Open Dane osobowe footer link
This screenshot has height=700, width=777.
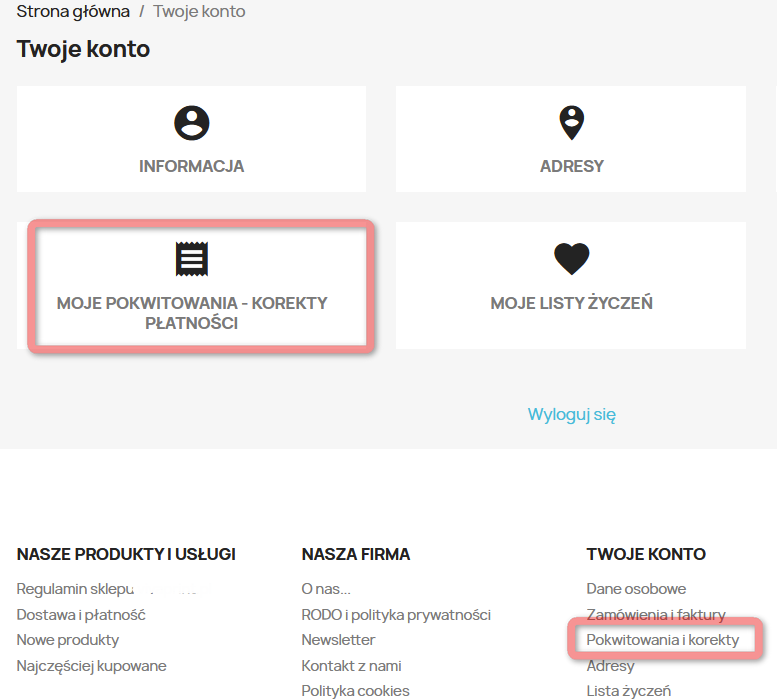(x=636, y=589)
